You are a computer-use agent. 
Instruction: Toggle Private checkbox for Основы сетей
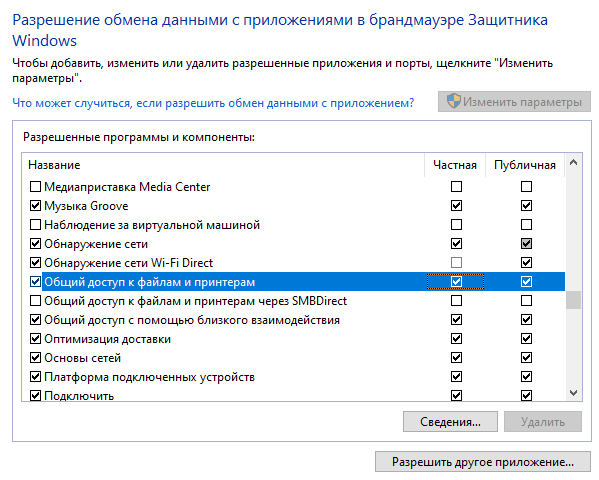456,358
